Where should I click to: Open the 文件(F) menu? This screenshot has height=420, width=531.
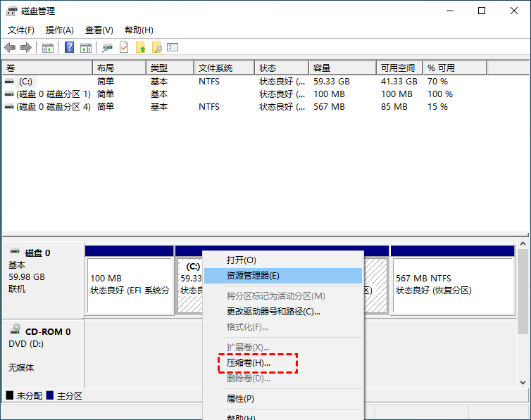click(21, 30)
